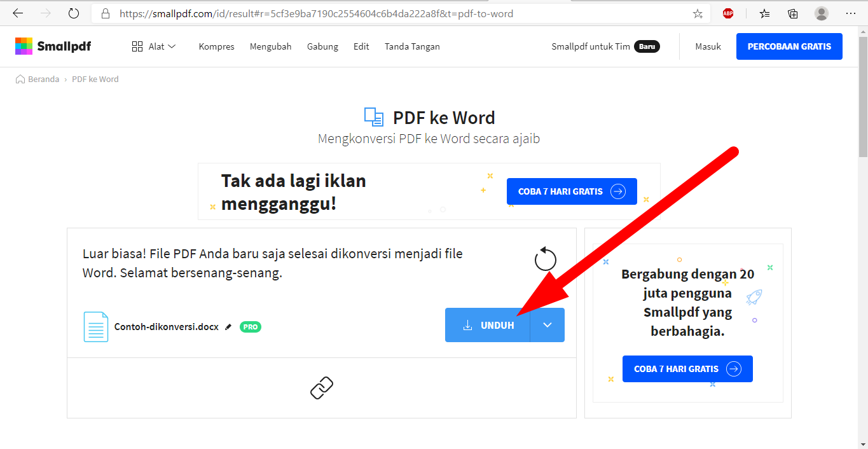868x449 pixels.
Task: Go to Beranda breadcrumb link
Action: coord(38,79)
